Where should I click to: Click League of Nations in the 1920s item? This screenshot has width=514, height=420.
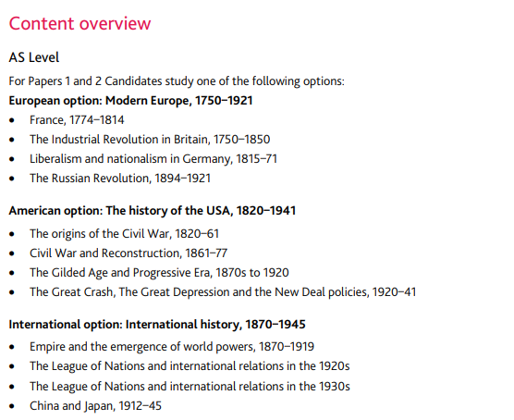click(x=190, y=366)
